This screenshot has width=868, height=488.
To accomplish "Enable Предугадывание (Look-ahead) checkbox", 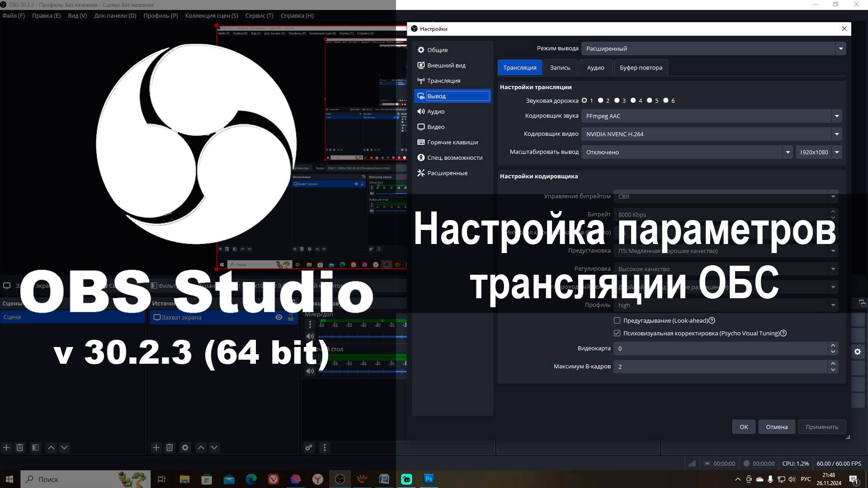I will [x=617, y=321].
